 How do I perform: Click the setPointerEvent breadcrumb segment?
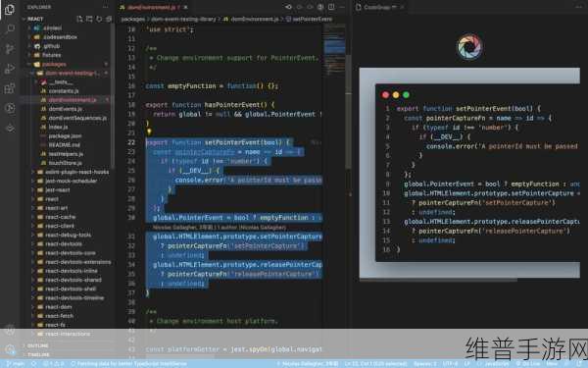click(309, 19)
